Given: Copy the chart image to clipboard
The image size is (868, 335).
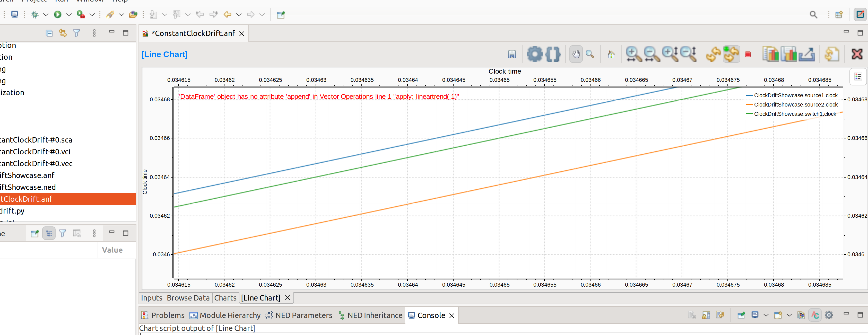Looking at the screenshot, I should pyautogui.click(x=771, y=54).
